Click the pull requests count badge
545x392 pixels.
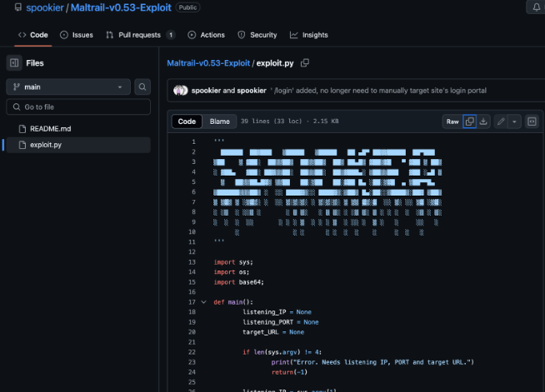[171, 35]
